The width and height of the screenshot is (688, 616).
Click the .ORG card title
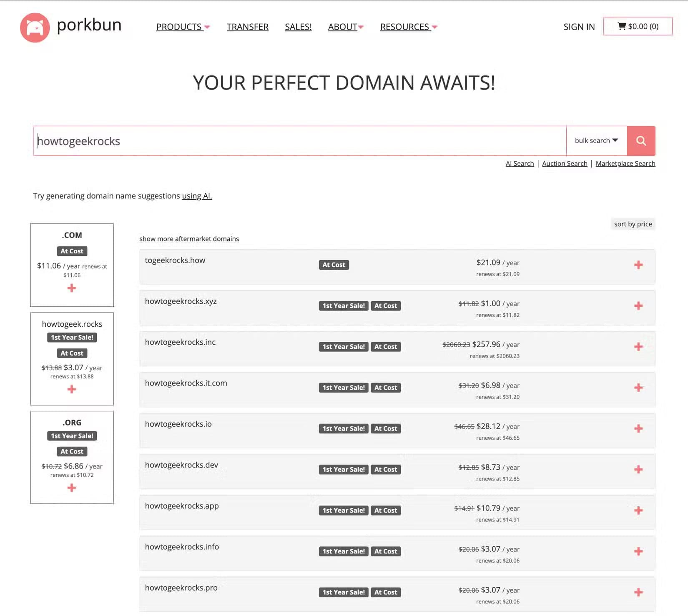(x=72, y=423)
